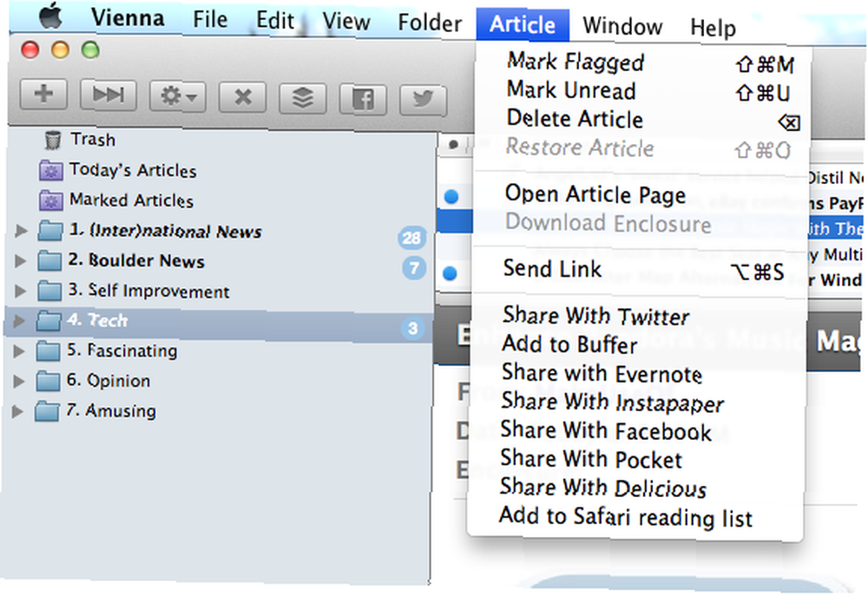Click the Subscribe plus toolbar button
868x596 pixels.
[x=43, y=94]
